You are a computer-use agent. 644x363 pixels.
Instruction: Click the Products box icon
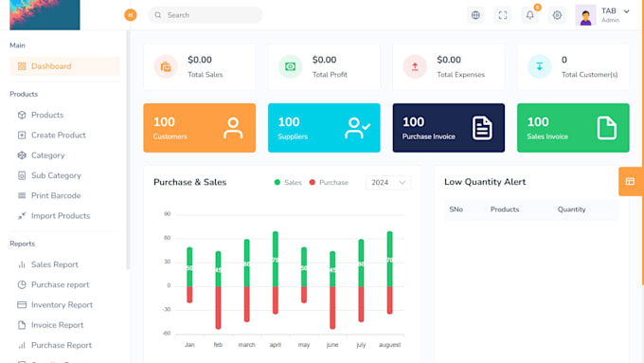click(22, 115)
